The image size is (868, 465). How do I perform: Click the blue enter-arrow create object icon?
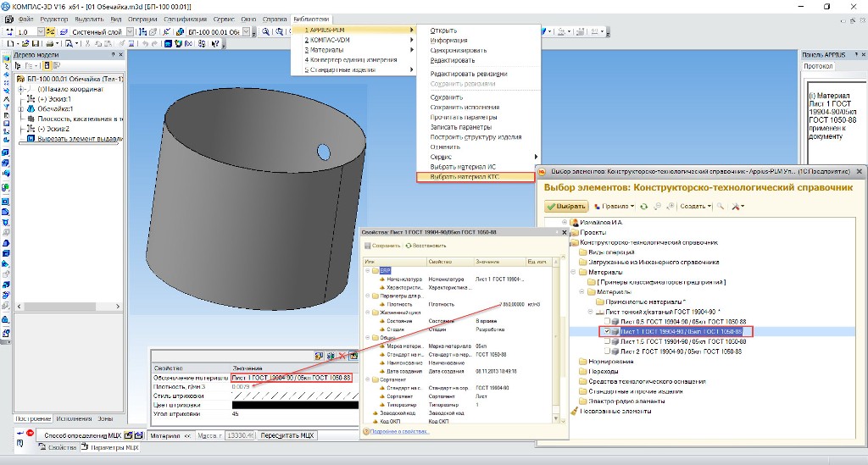click(x=20, y=433)
